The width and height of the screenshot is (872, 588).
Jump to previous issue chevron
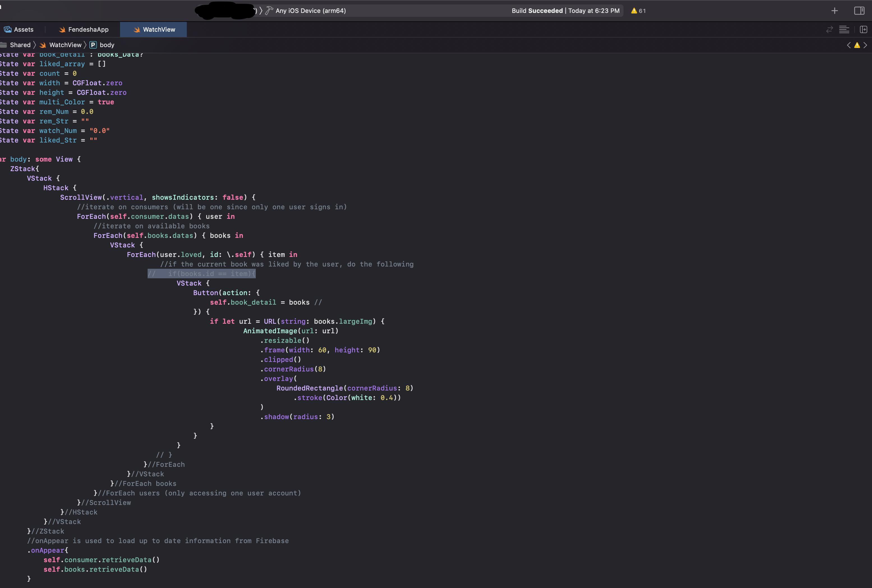(849, 45)
